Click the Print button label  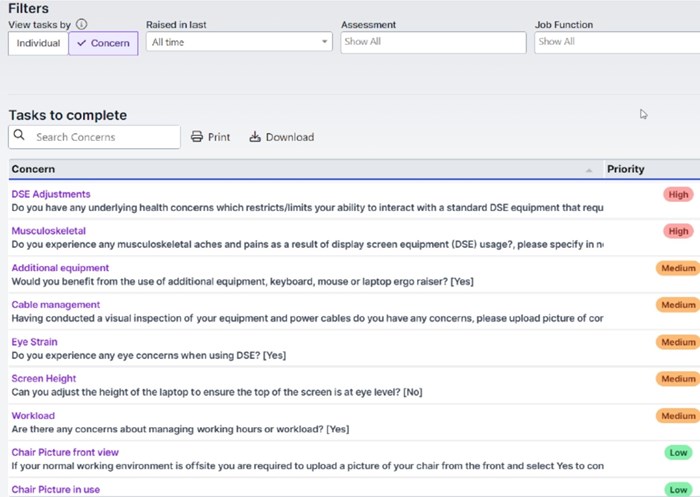pyautogui.click(x=219, y=137)
